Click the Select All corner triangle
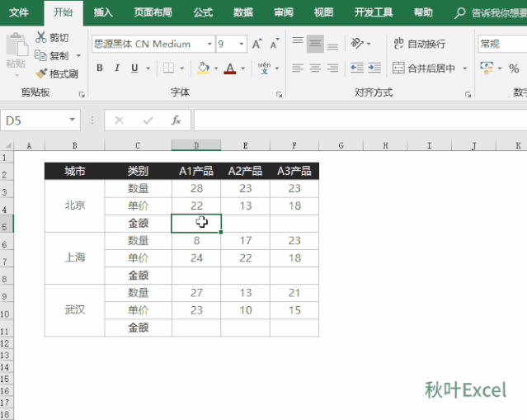The height and width of the screenshot is (420, 527). pos(8,145)
